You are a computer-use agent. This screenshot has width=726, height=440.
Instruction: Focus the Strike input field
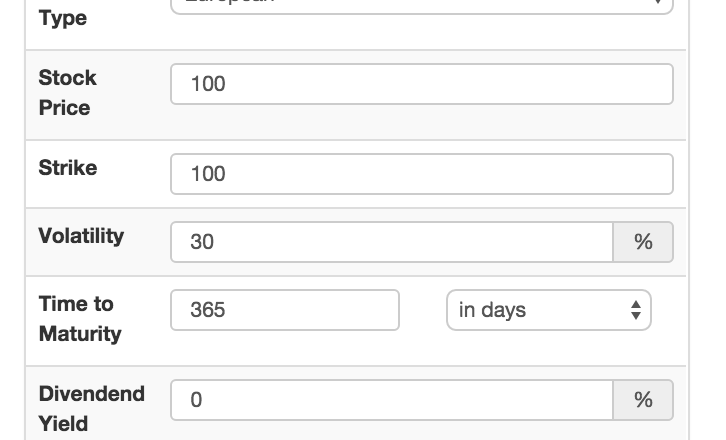click(x=421, y=174)
